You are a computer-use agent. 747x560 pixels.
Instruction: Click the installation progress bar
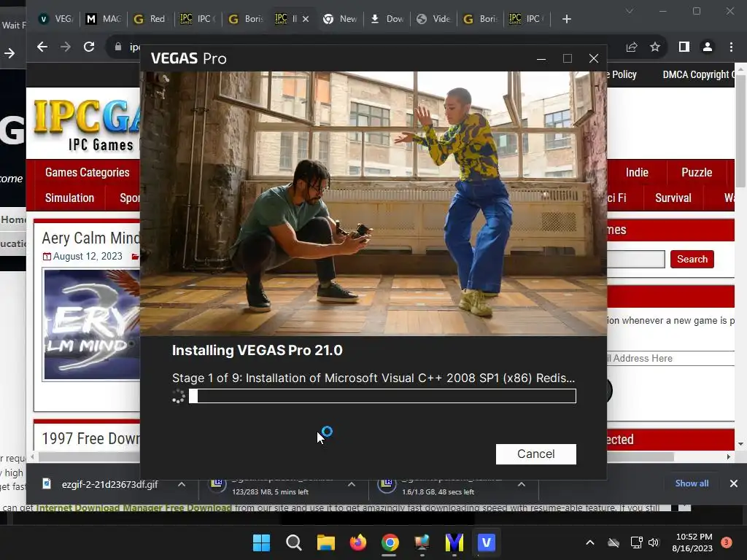tap(382, 396)
